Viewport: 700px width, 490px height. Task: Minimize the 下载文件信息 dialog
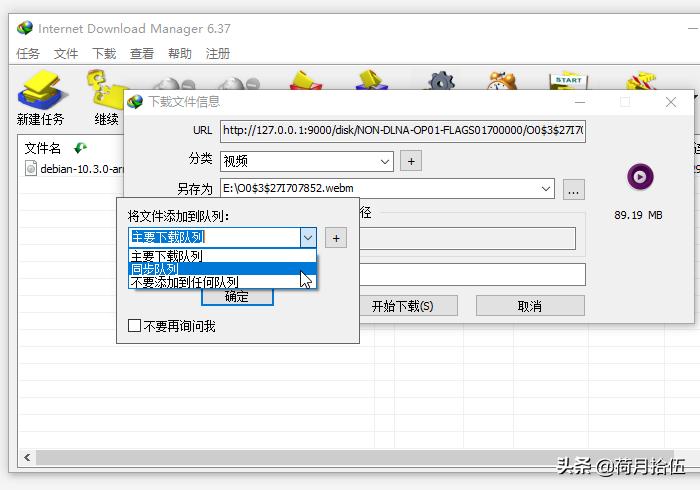pos(580,102)
